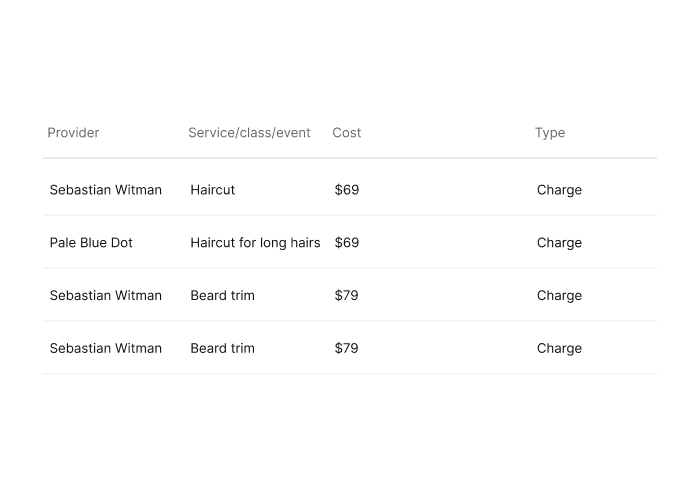
Task: Click the Haircut service cell
Action: [x=212, y=190]
